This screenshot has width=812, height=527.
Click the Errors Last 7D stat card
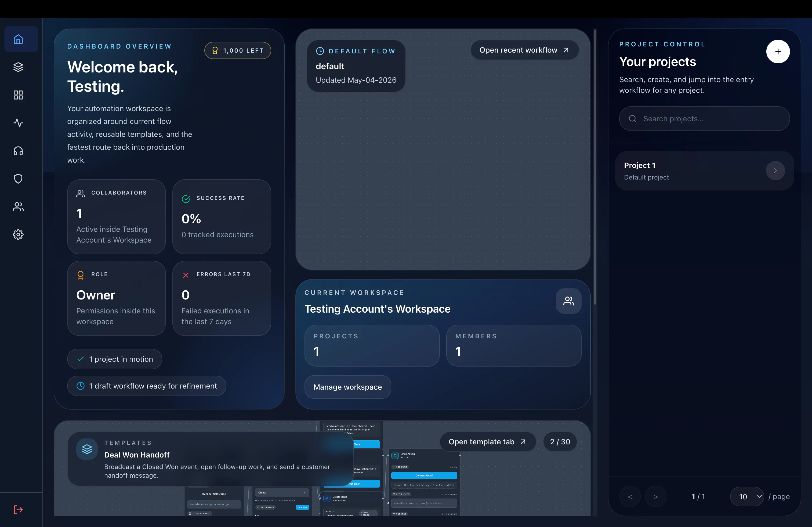click(x=222, y=298)
